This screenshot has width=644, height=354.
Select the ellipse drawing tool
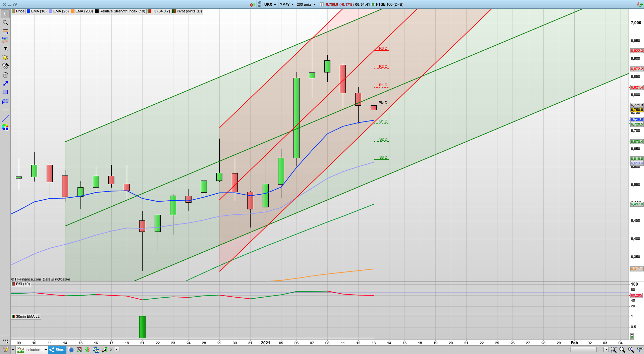(5, 101)
